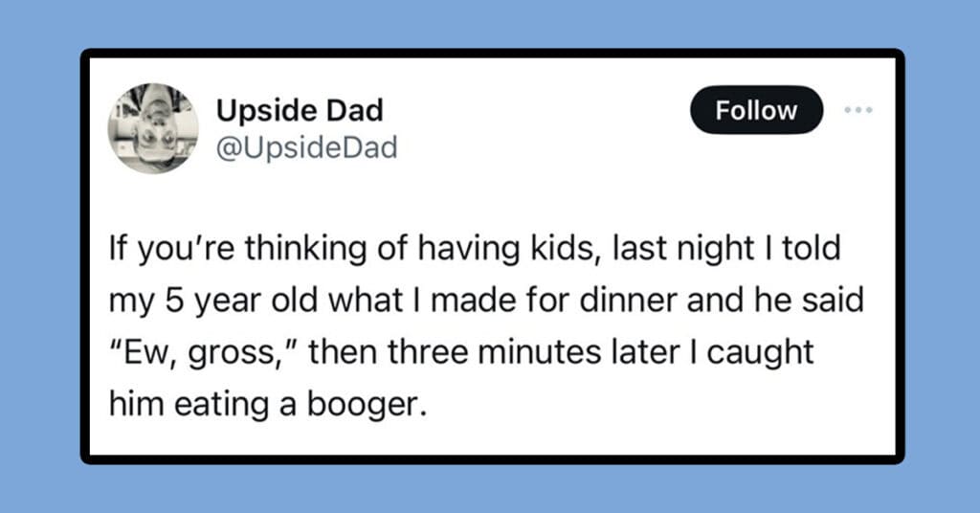Viewport: 980px width, 513px height.
Task: Click Upside Dad's upside-down profile avatar
Action: (159, 128)
